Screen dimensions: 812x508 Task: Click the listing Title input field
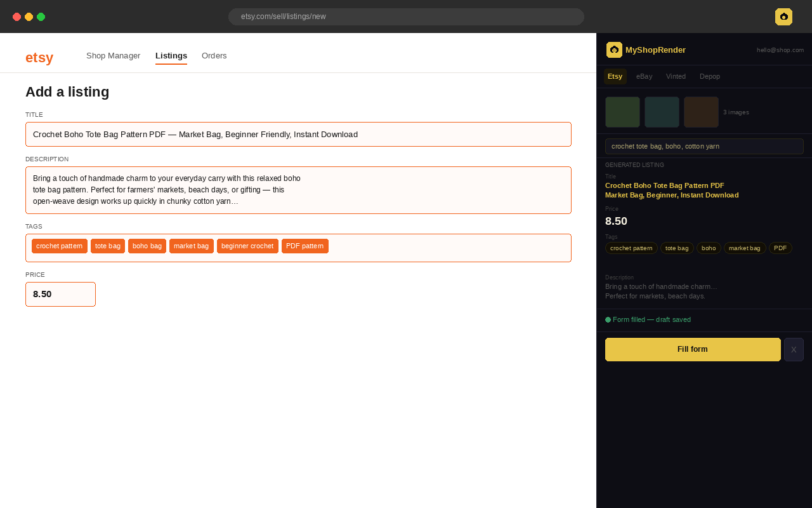pos(298,134)
